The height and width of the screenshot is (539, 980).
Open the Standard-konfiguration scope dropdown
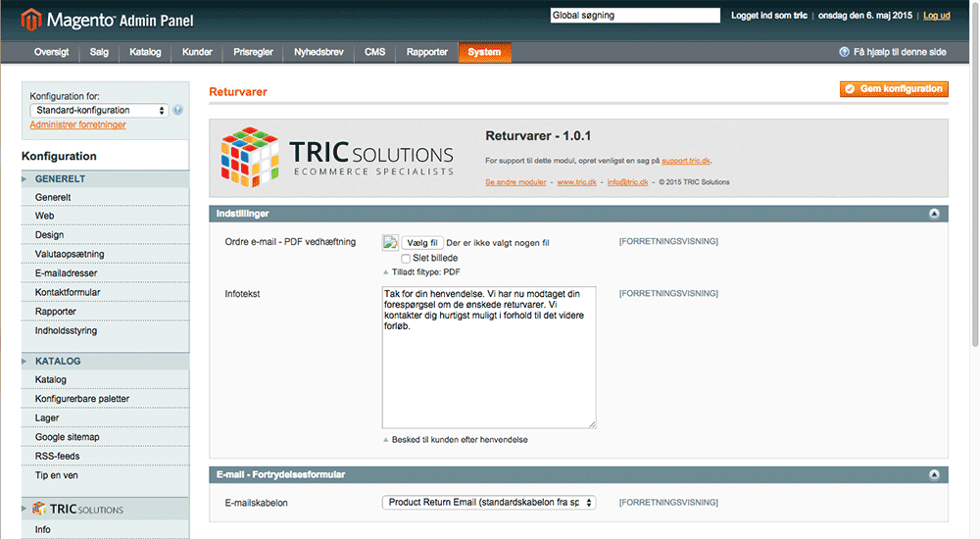(100, 110)
